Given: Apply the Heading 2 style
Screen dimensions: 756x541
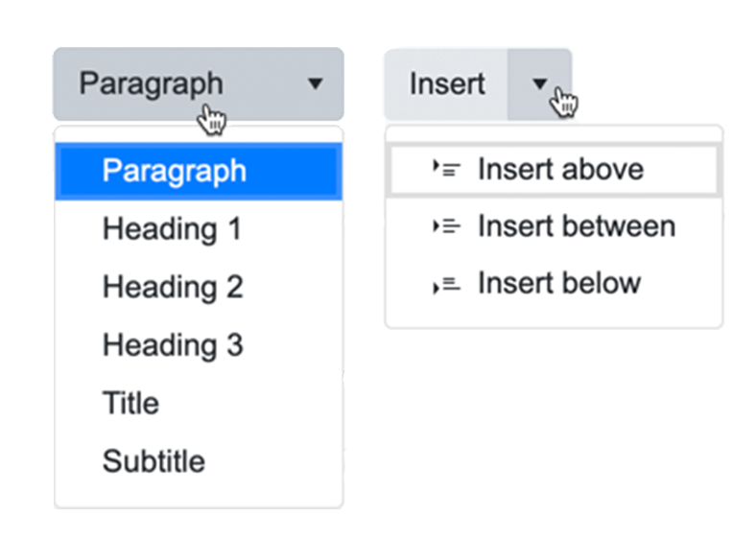Looking at the screenshot, I should tap(173, 287).
